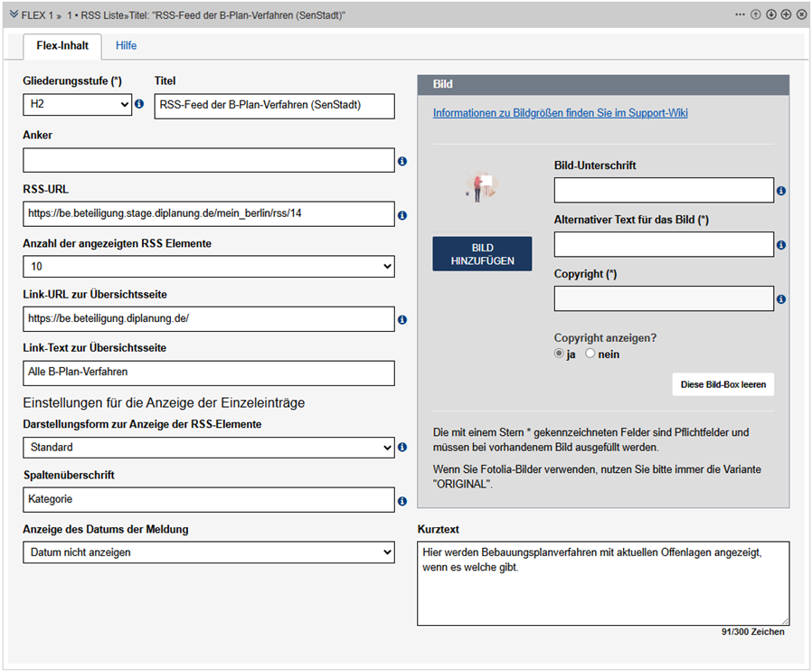Screen dimensions: 812x671
Task: Open Anzahl der angezeigten RSS Elemente dropdown
Action: (209, 267)
